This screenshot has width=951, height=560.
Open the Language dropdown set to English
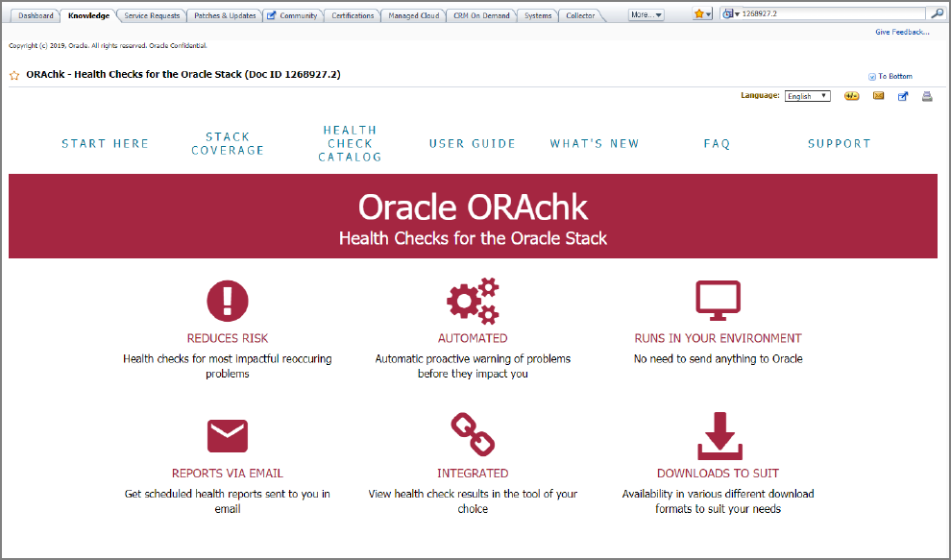(x=807, y=96)
